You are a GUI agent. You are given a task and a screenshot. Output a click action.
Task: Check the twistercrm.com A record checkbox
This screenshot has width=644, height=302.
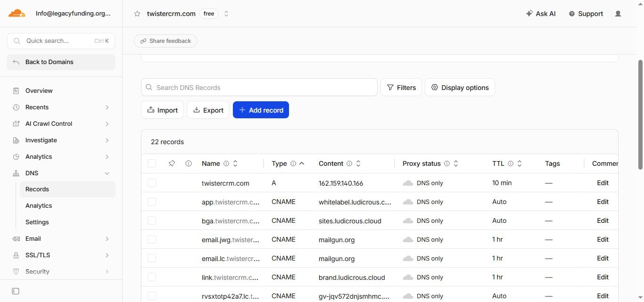152,183
